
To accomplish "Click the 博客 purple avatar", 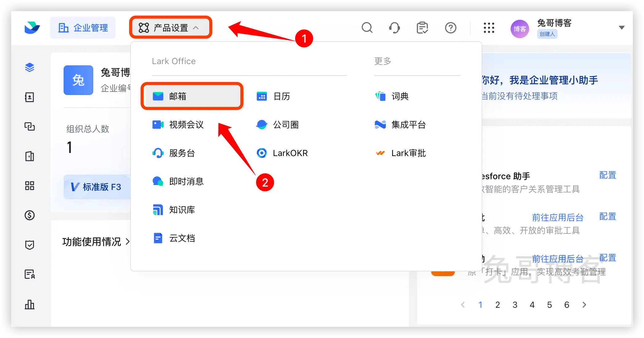I will tap(520, 29).
